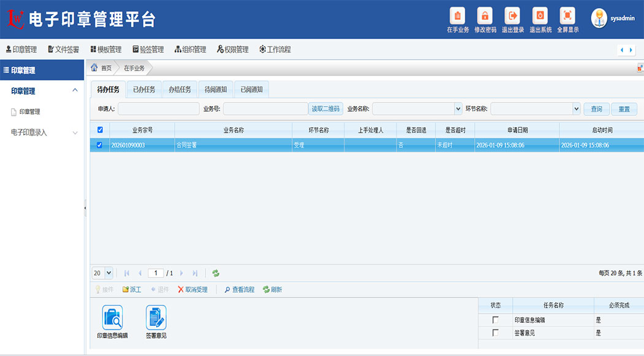Check the 印章信息编辑 status checkbox
Image resolution: width=644 pixels, height=356 pixels.
(x=495, y=320)
